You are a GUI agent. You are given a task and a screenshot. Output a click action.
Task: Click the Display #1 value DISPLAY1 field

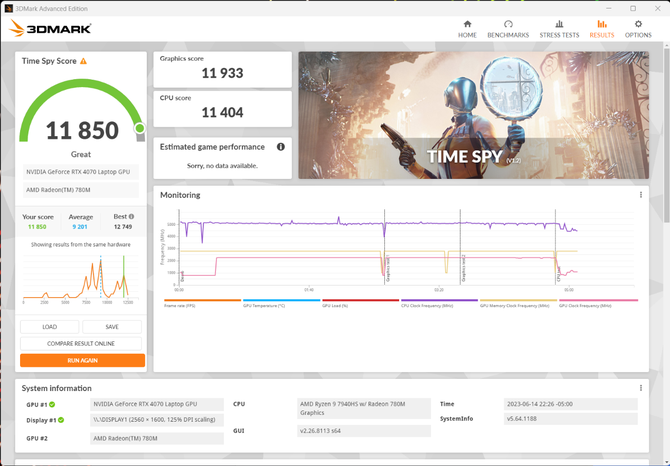157,419
